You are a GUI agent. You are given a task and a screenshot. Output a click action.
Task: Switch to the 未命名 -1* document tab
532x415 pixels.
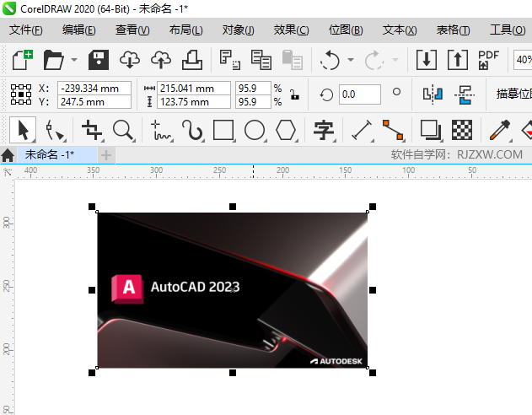49,154
